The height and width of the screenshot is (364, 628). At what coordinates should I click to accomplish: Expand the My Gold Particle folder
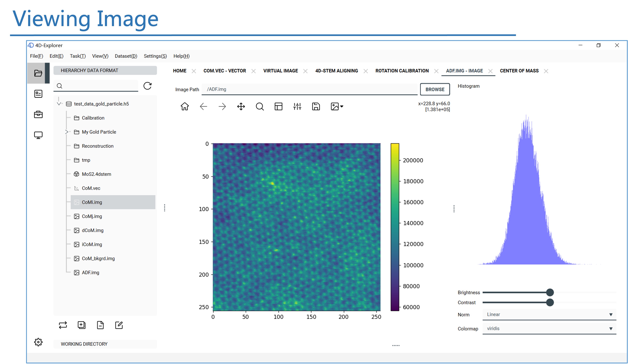[x=67, y=132]
